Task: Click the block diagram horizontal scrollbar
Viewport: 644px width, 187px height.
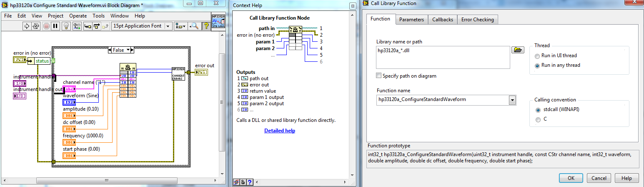Action: pyautogui.click(x=110, y=181)
